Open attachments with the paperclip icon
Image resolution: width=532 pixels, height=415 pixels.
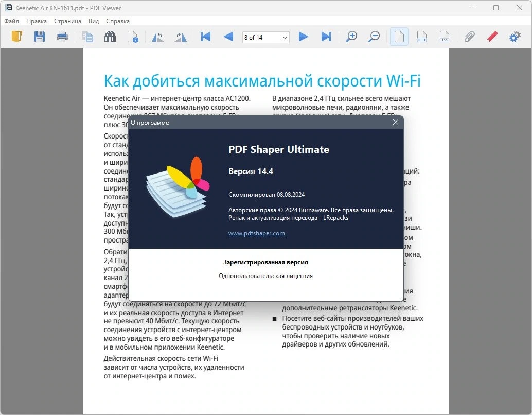(470, 37)
